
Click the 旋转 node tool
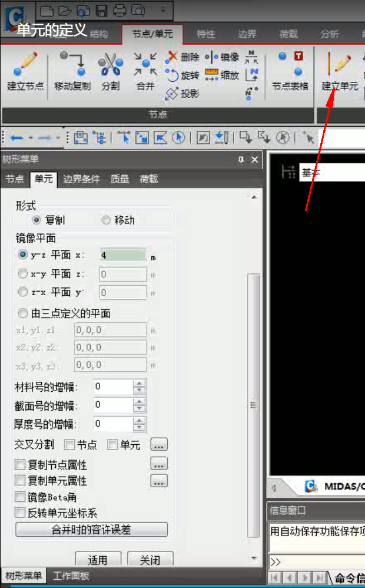(182, 75)
